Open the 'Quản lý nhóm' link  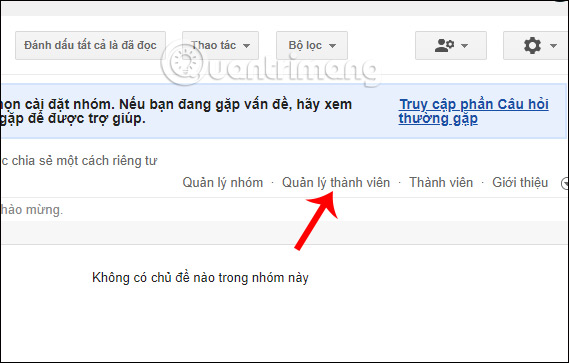click(x=222, y=183)
